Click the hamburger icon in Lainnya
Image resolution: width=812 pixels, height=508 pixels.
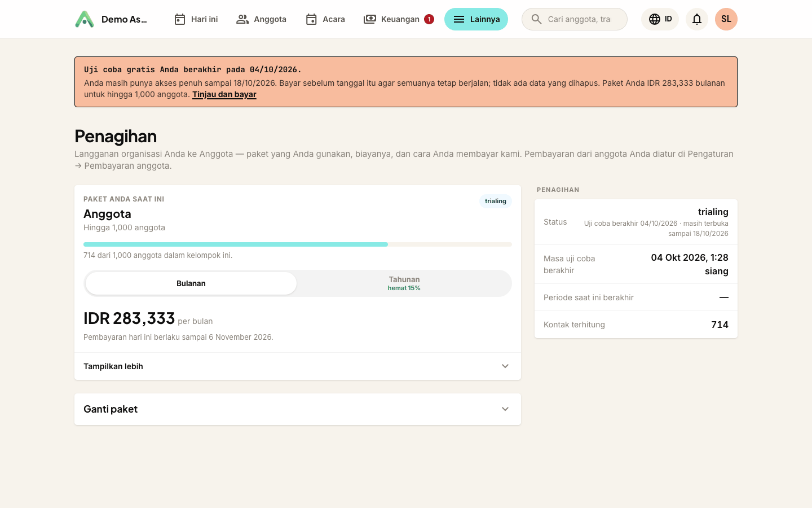pyautogui.click(x=459, y=19)
